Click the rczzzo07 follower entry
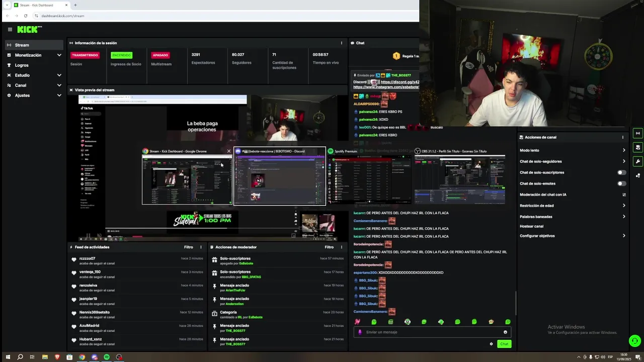This screenshot has width=644, height=362. click(138, 261)
